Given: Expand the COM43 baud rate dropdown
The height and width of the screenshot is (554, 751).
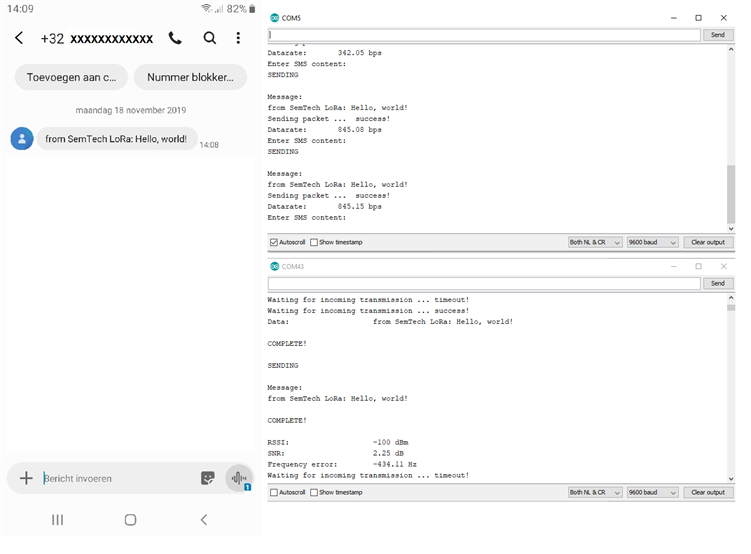Looking at the screenshot, I should click(x=653, y=492).
